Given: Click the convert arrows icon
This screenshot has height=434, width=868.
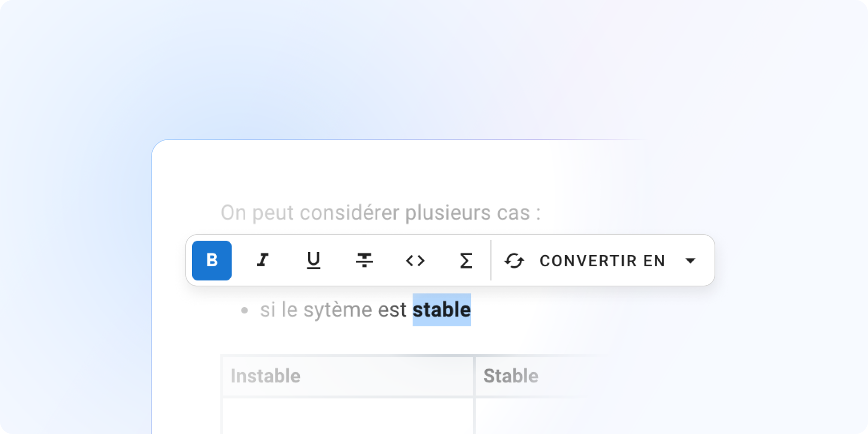Looking at the screenshot, I should (x=514, y=260).
